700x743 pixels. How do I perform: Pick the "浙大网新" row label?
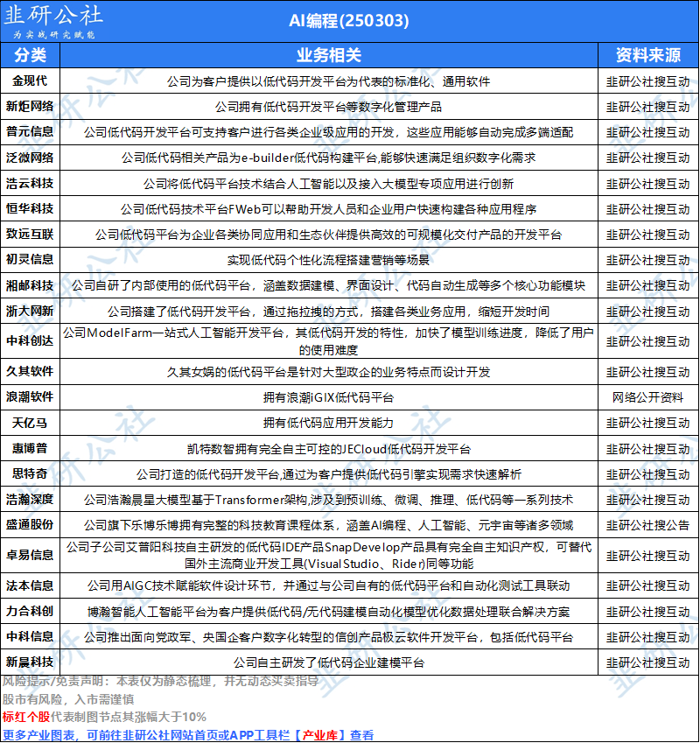pyautogui.click(x=30, y=312)
